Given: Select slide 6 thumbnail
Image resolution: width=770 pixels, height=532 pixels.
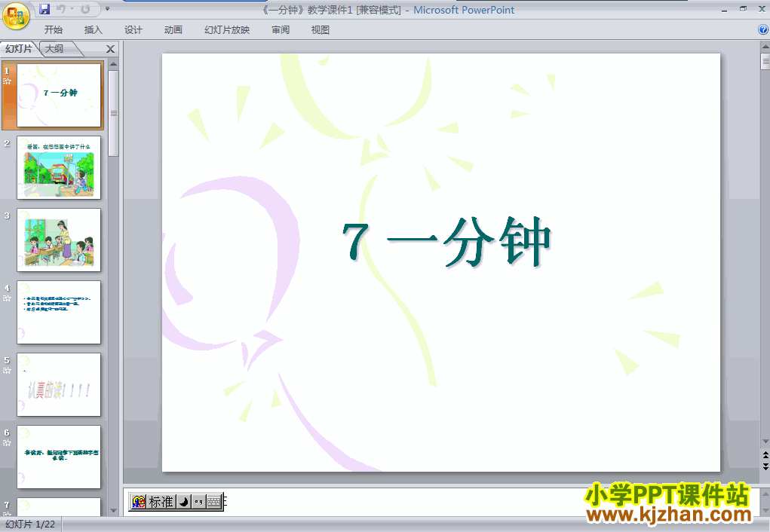Looking at the screenshot, I should click(59, 457).
